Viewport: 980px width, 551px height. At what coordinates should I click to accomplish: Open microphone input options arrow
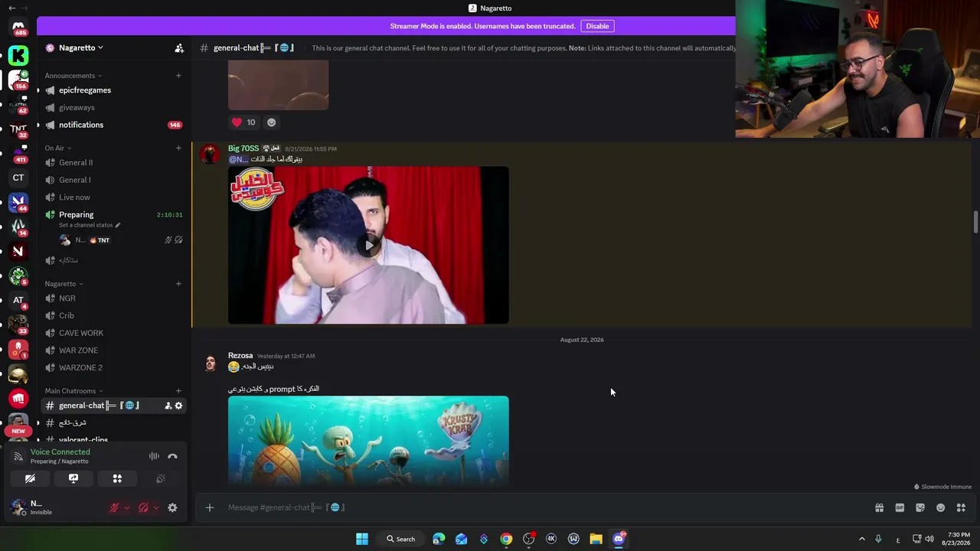point(127,507)
